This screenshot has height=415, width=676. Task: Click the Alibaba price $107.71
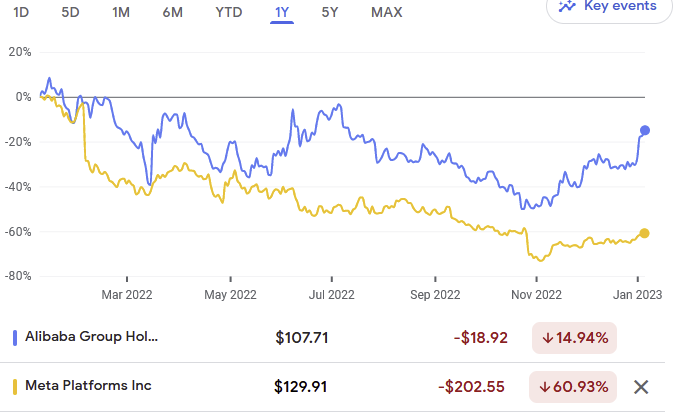pos(302,338)
